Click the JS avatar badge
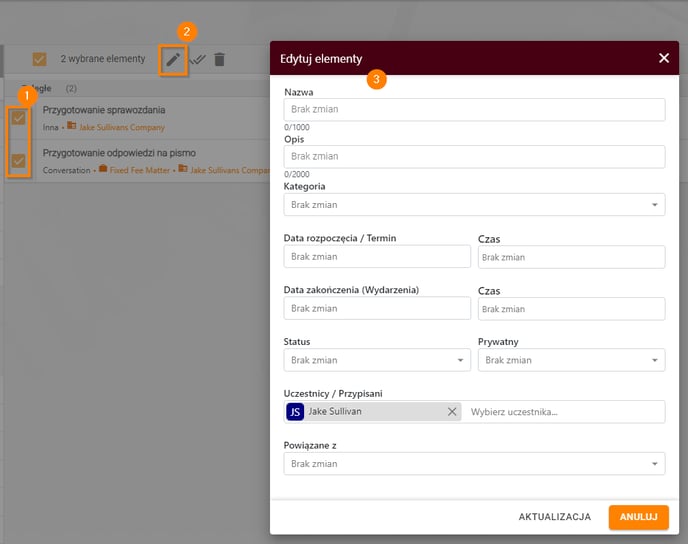The width and height of the screenshot is (688, 544). click(295, 412)
